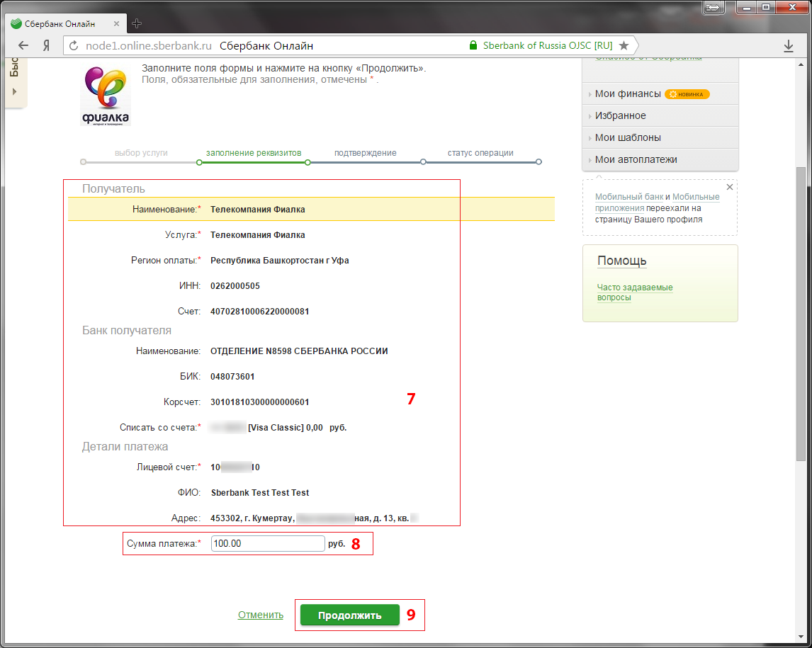Click the Отменить link
812x648 pixels.
(261, 615)
